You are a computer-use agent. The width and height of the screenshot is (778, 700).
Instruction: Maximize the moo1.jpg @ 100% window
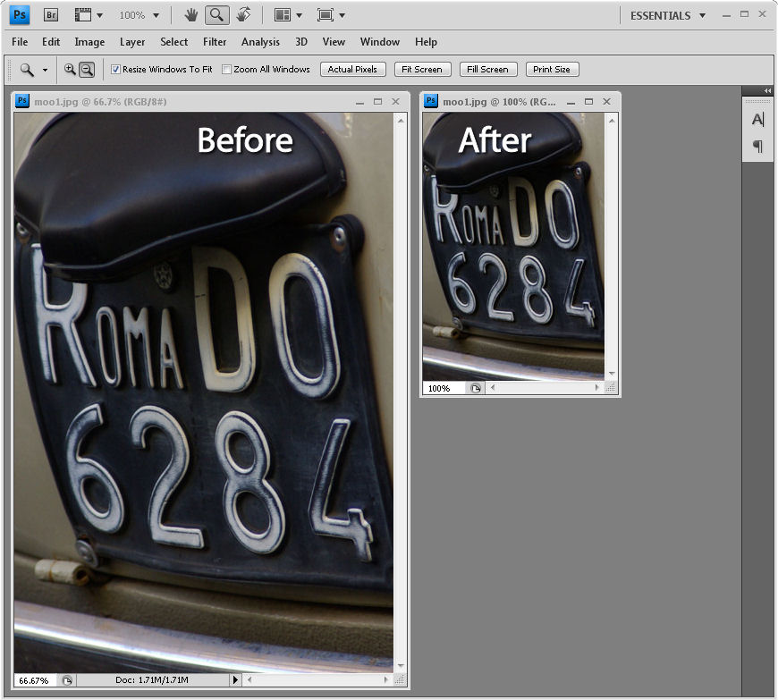coord(589,101)
